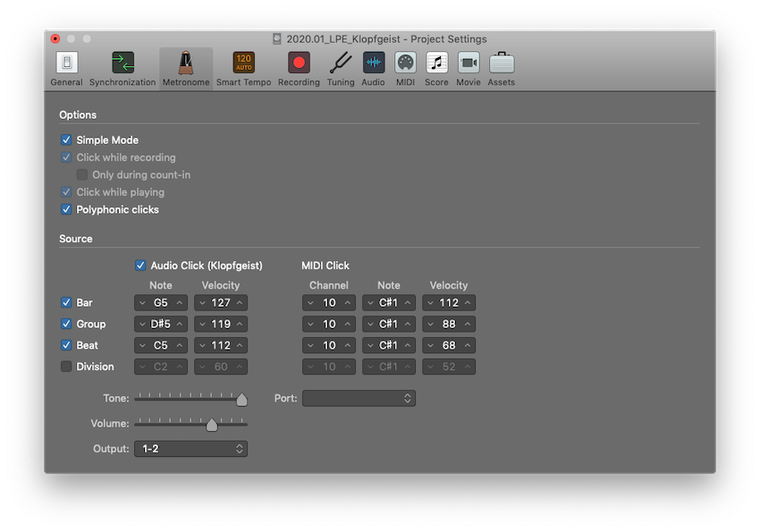Click the Options section heading
The image size is (760, 532).
click(78, 114)
